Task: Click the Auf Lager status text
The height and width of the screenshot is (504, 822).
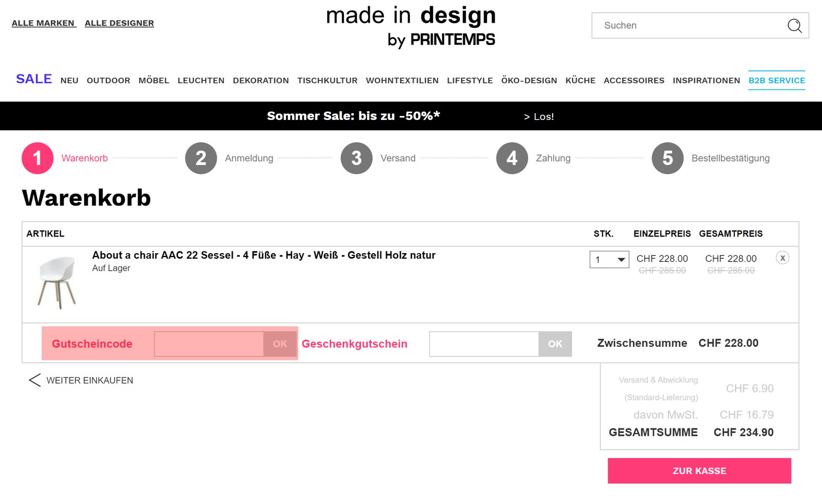Action: [111, 268]
